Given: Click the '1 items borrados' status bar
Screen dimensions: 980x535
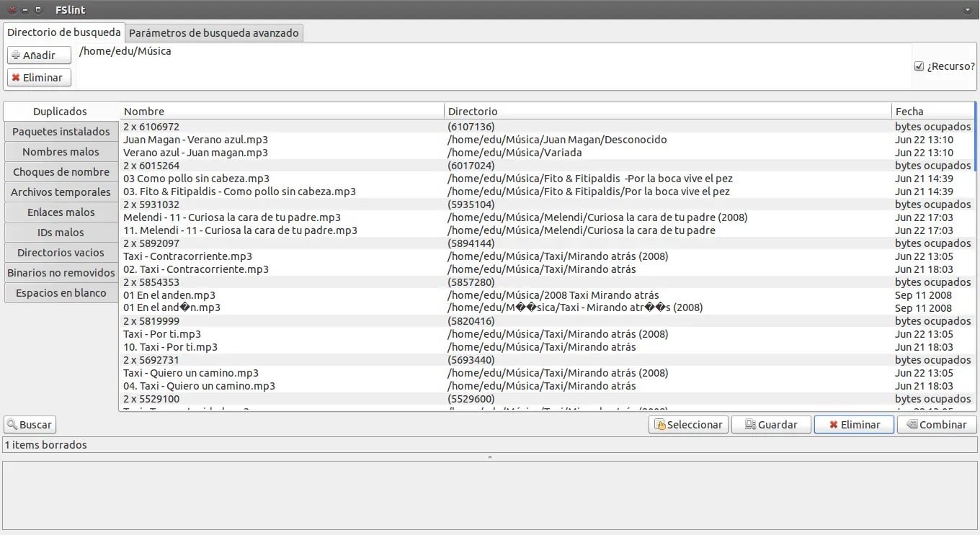Looking at the screenshot, I should pyautogui.click(x=490, y=445).
